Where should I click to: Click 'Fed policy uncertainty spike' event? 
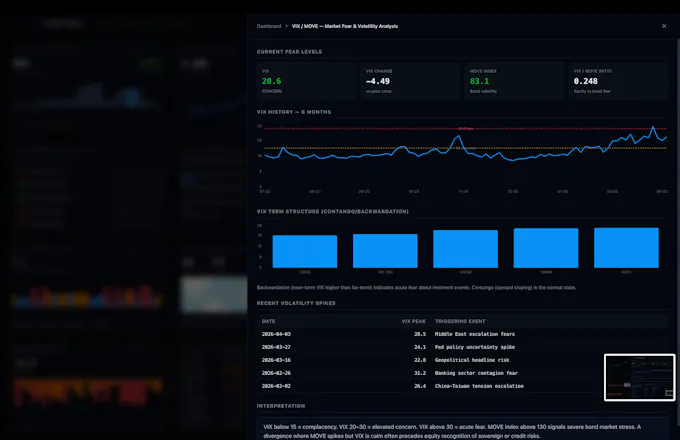click(x=475, y=347)
